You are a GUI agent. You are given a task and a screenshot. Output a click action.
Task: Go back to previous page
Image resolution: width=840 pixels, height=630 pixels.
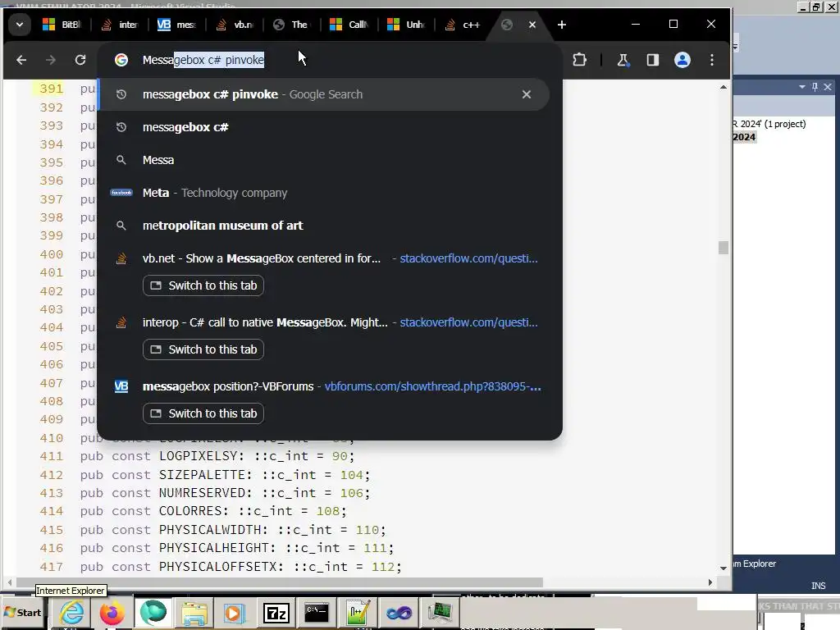click(x=21, y=60)
